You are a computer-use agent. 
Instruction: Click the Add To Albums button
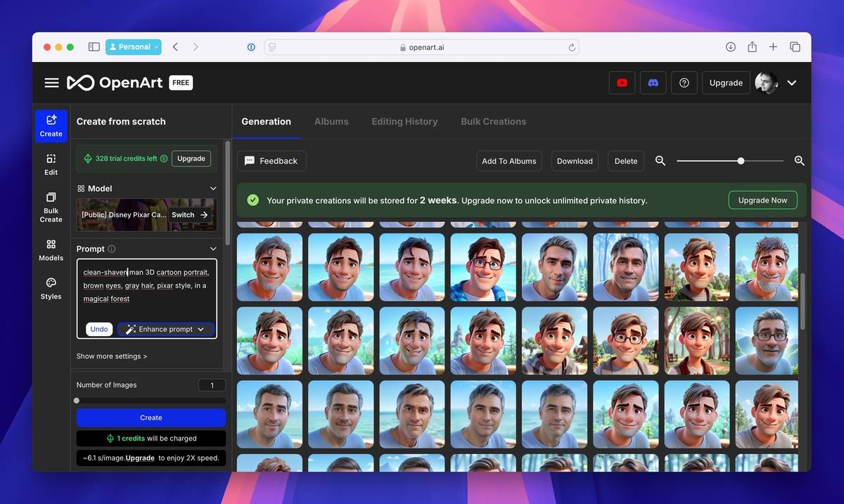(509, 161)
